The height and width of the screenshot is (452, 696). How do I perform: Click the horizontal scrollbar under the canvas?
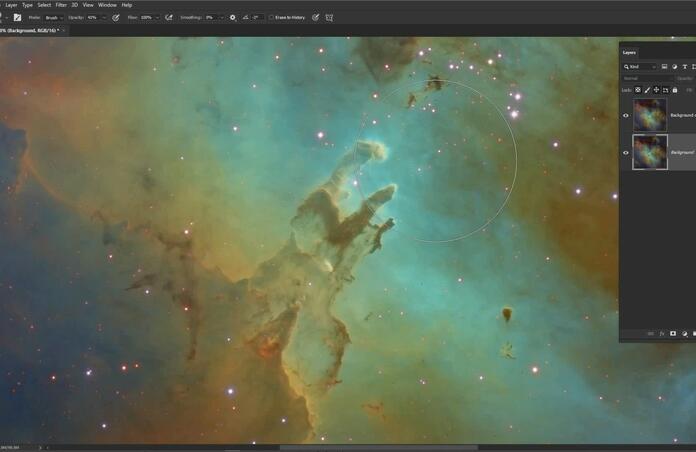[x=379, y=448]
